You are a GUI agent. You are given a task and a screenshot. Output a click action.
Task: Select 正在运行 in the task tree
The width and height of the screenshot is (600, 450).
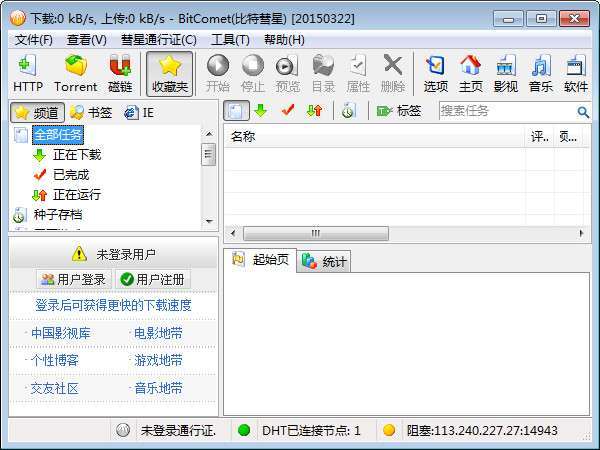tap(77, 194)
